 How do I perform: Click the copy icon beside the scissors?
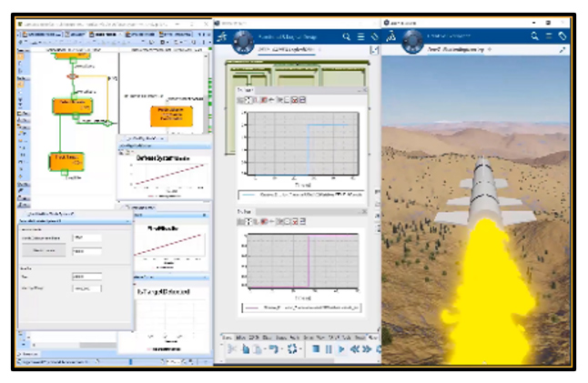246,348
